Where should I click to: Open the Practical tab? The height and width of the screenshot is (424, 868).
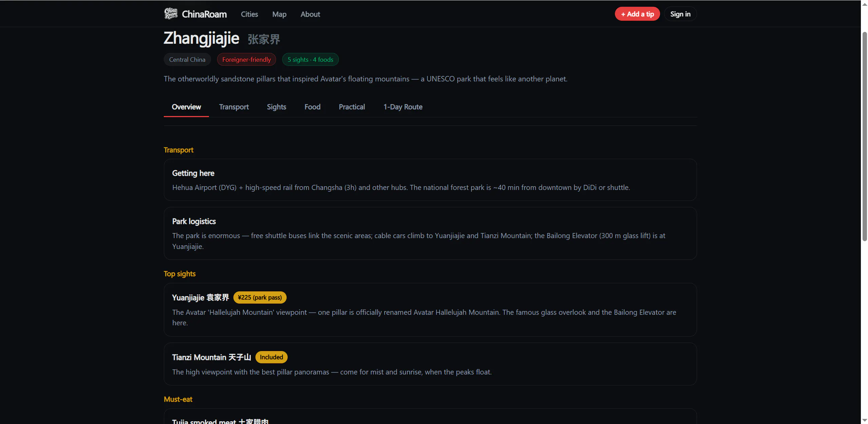pyautogui.click(x=352, y=107)
